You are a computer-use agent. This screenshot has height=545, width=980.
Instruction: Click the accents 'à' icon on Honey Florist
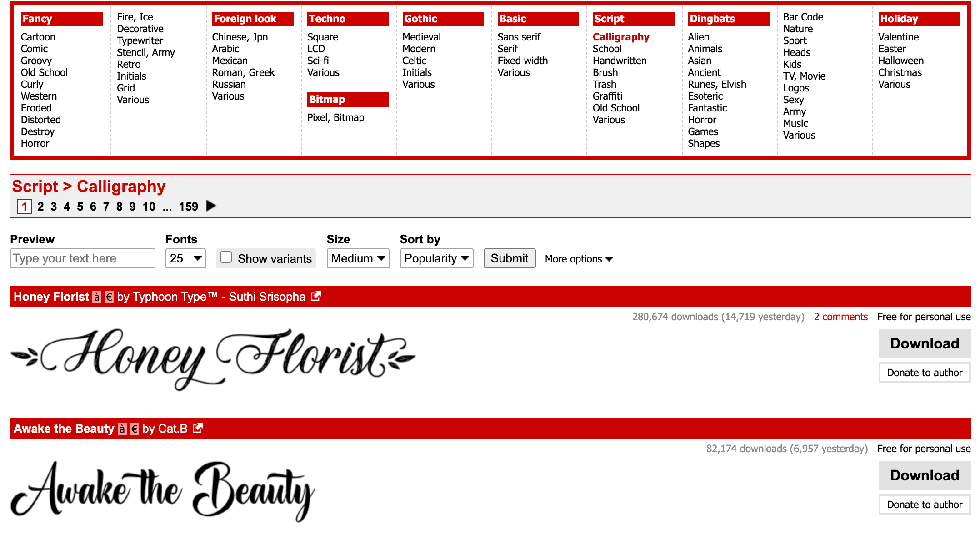click(x=97, y=297)
